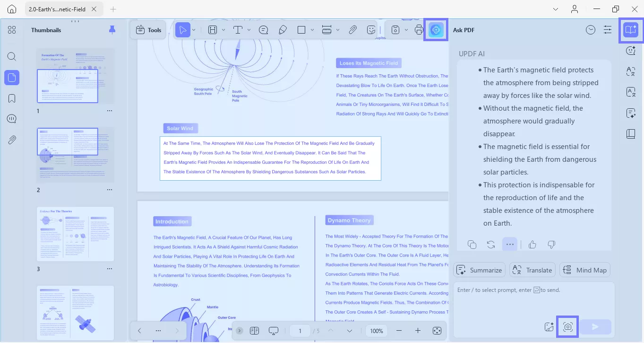
Task: Open chat history clock icon
Action: (x=591, y=30)
